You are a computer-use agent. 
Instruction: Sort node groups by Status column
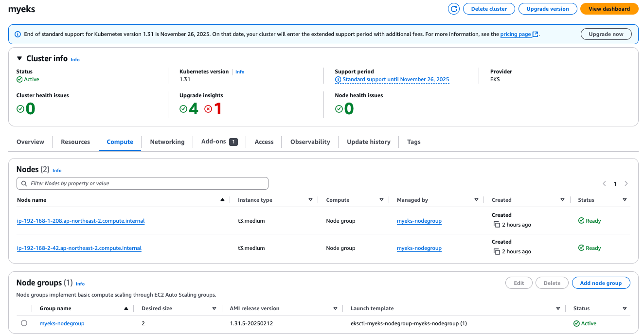tap(625, 308)
